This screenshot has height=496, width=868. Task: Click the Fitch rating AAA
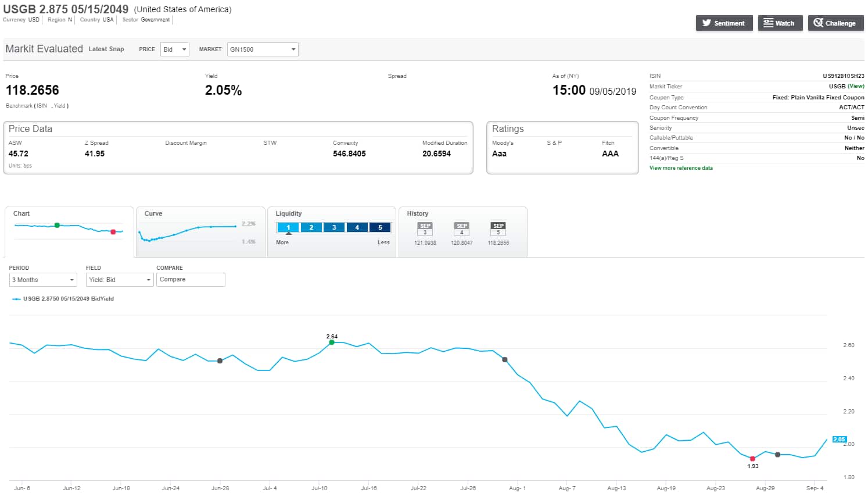coord(610,154)
